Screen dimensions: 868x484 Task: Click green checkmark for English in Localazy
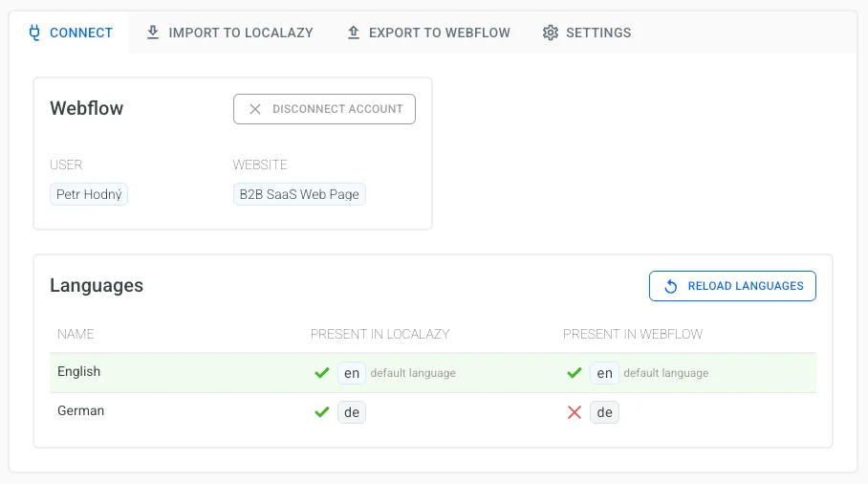point(322,373)
